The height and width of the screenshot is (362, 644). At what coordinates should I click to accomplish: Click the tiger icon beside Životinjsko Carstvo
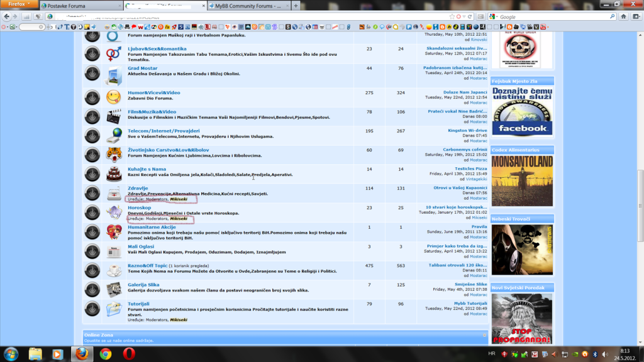[x=114, y=155]
